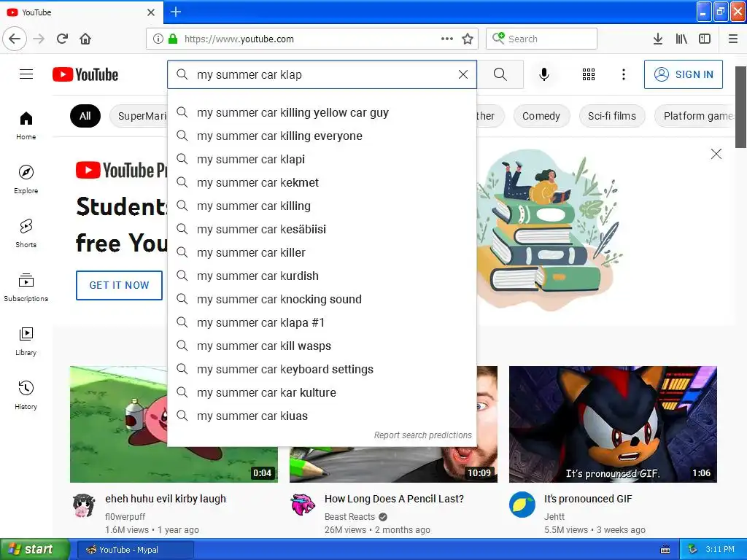Open the Windows start menu
The image size is (747, 560).
coord(35,550)
